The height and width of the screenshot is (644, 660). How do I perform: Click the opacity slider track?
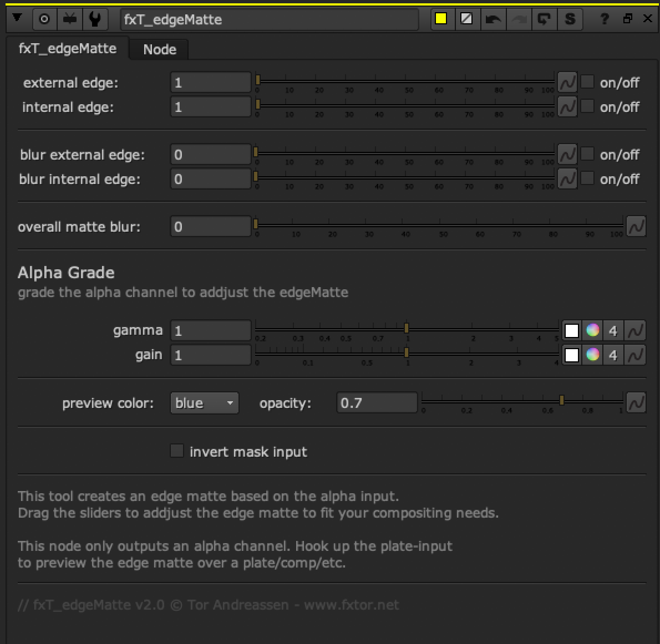(x=521, y=400)
